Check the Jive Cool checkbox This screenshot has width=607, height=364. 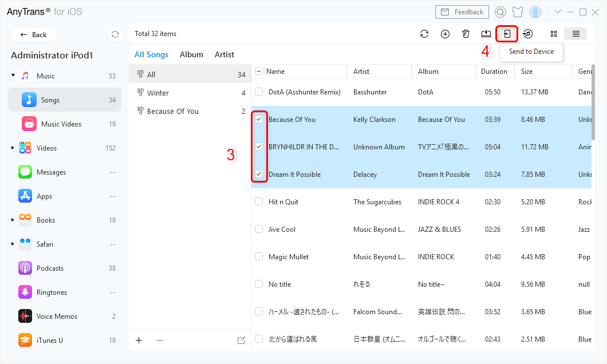click(x=259, y=229)
